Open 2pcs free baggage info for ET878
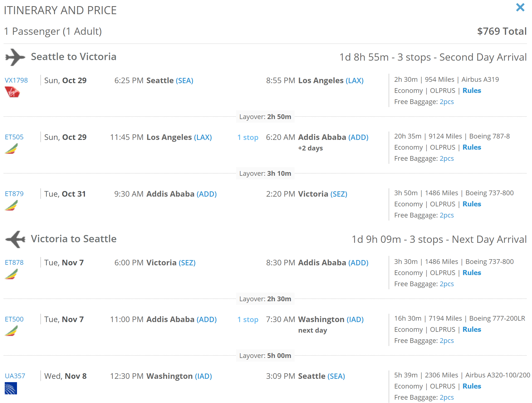This screenshot has width=532, height=403. [x=447, y=284]
